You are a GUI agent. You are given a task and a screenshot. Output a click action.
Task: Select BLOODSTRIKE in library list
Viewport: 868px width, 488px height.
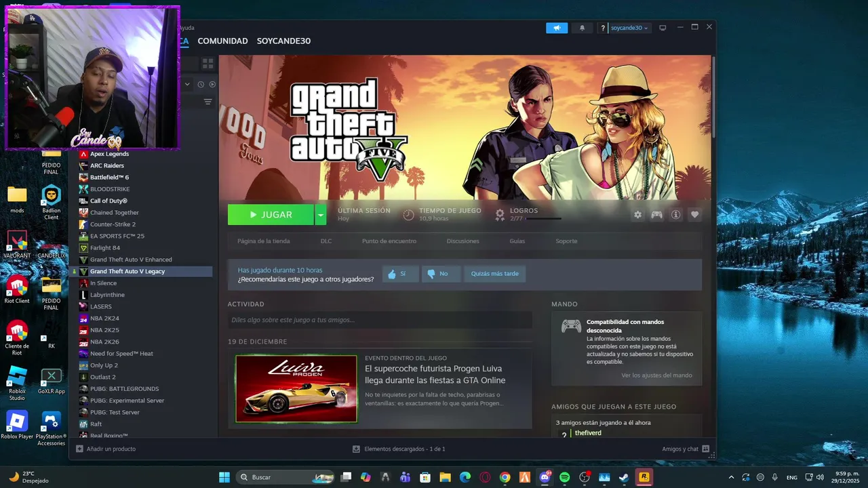[x=110, y=189]
